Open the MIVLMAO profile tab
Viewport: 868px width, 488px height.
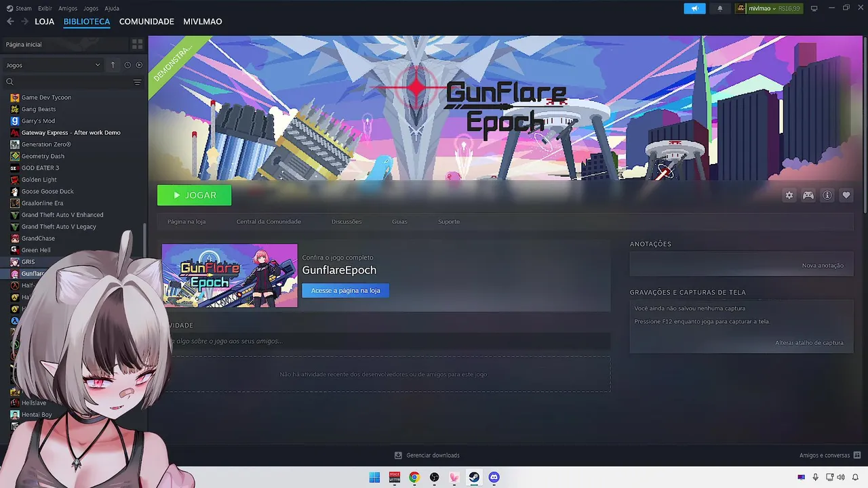[x=203, y=22]
